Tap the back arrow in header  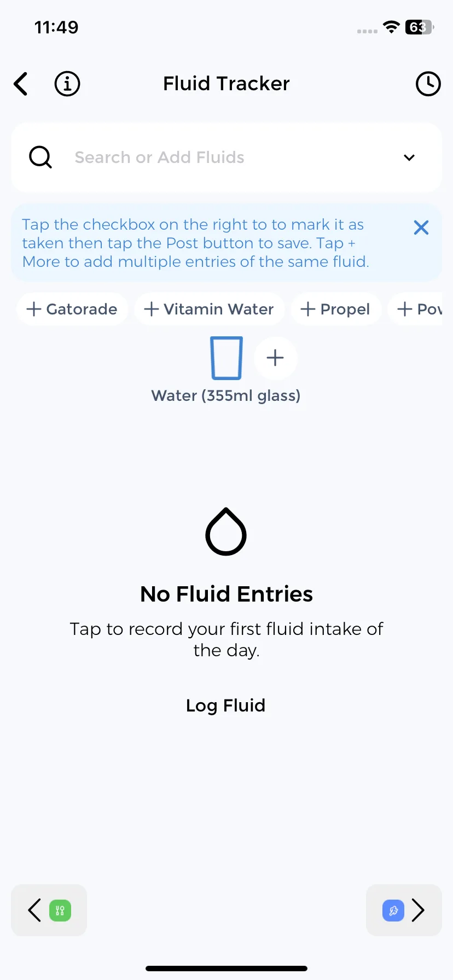click(21, 84)
